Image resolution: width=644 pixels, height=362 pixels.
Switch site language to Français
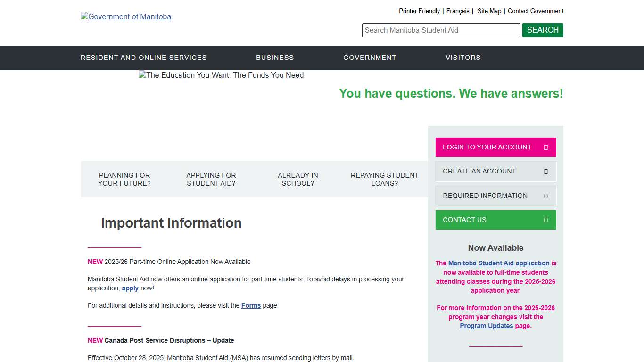(457, 11)
